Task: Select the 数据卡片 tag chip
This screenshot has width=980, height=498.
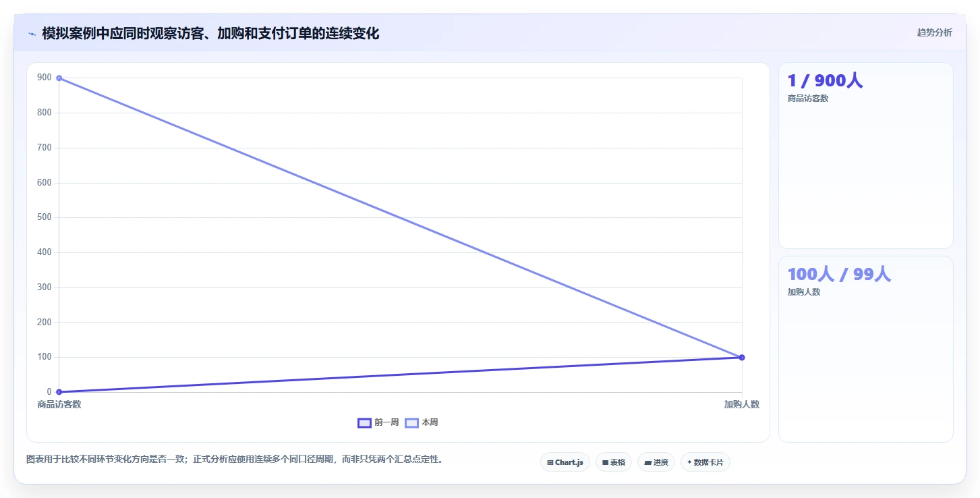Action: [705, 462]
